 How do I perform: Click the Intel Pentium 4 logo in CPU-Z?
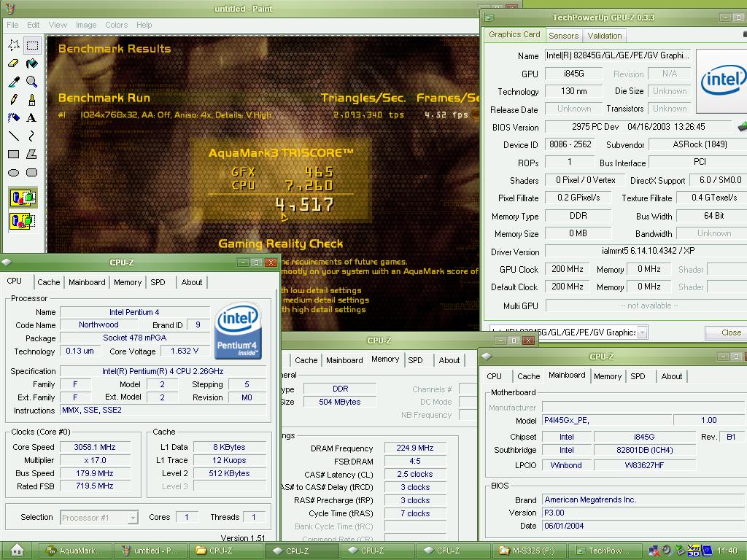coord(238,331)
